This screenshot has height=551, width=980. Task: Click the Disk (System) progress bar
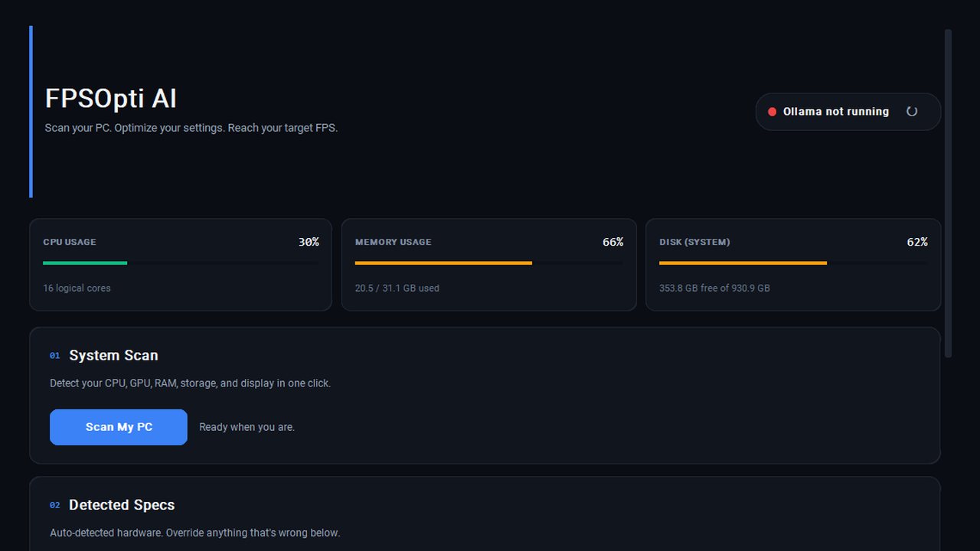793,262
